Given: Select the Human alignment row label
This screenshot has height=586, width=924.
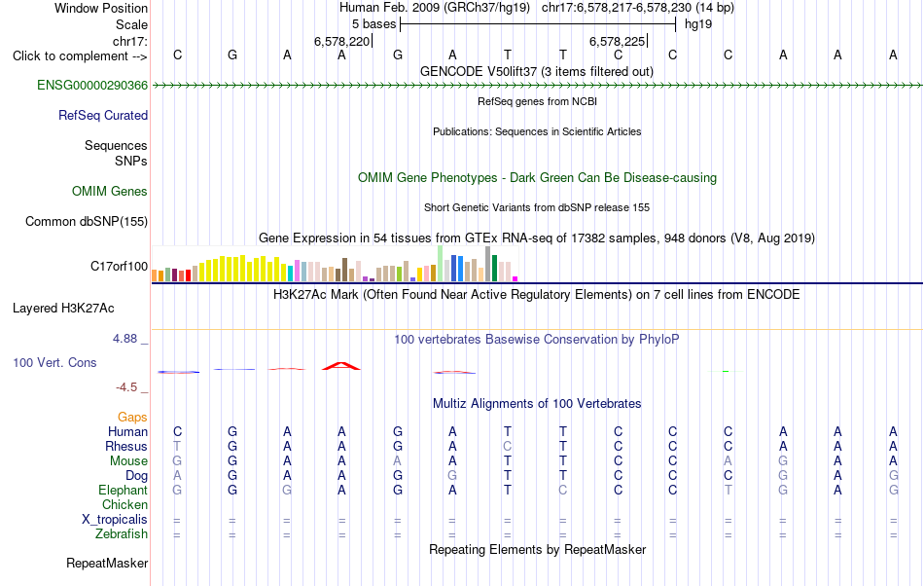Looking at the screenshot, I should click(127, 431).
